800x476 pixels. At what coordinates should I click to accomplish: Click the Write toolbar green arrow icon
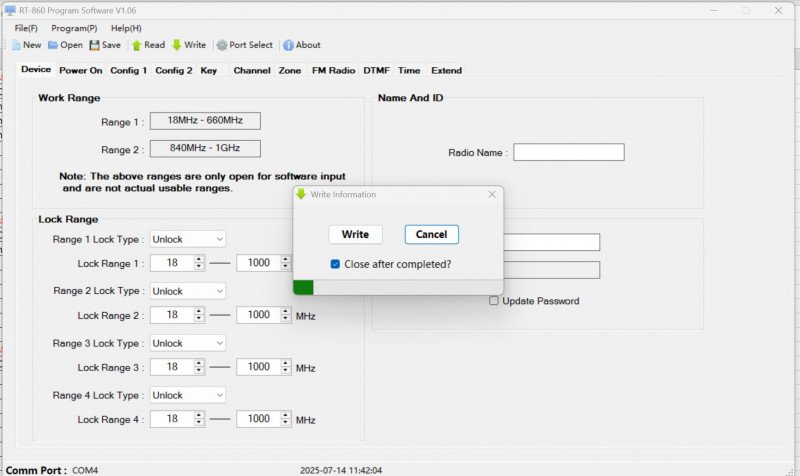[177, 45]
